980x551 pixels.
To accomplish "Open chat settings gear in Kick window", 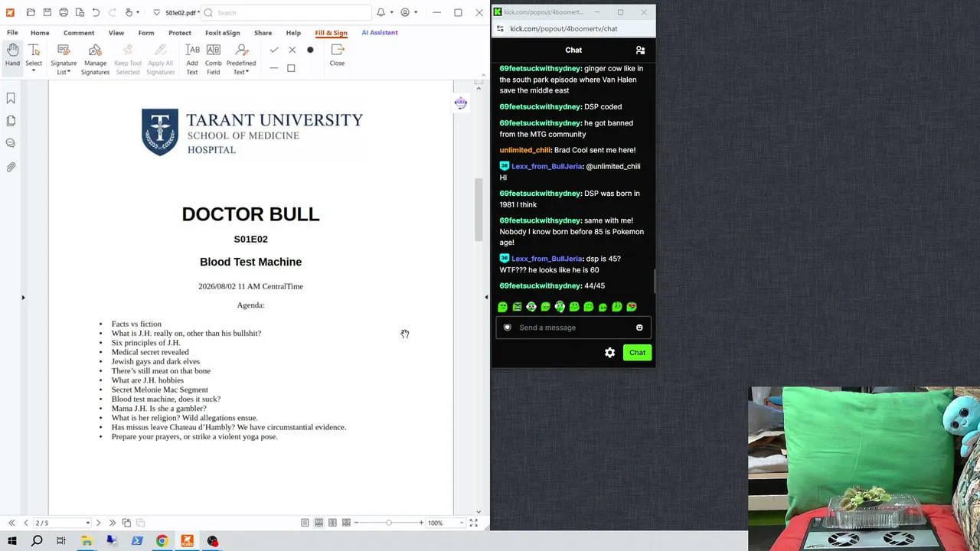I will tap(609, 353).
